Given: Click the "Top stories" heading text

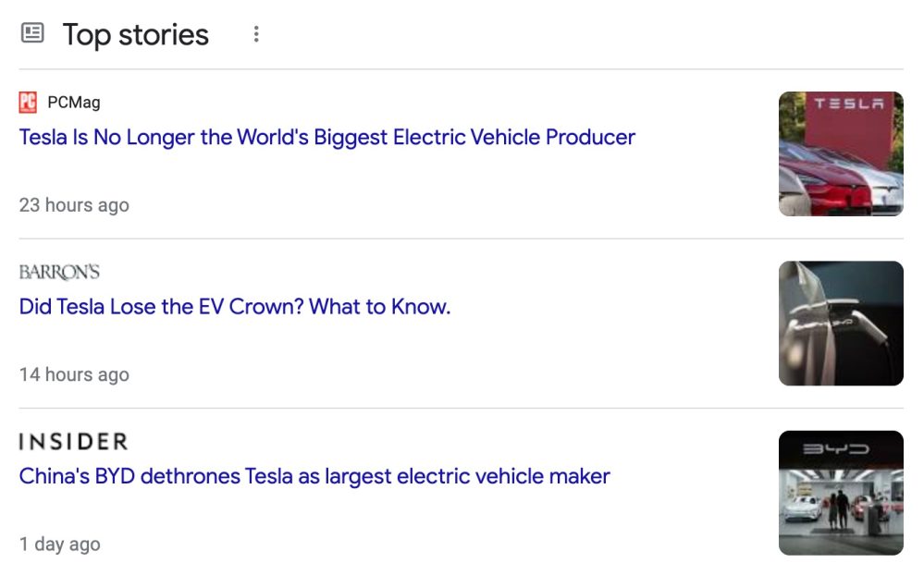Looking at the screenshot, I should 135,35.
